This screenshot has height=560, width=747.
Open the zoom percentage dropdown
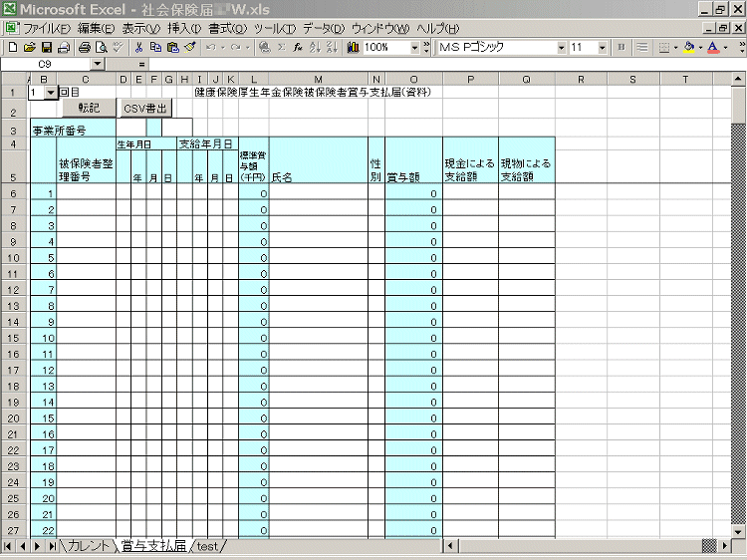point(415,47)
